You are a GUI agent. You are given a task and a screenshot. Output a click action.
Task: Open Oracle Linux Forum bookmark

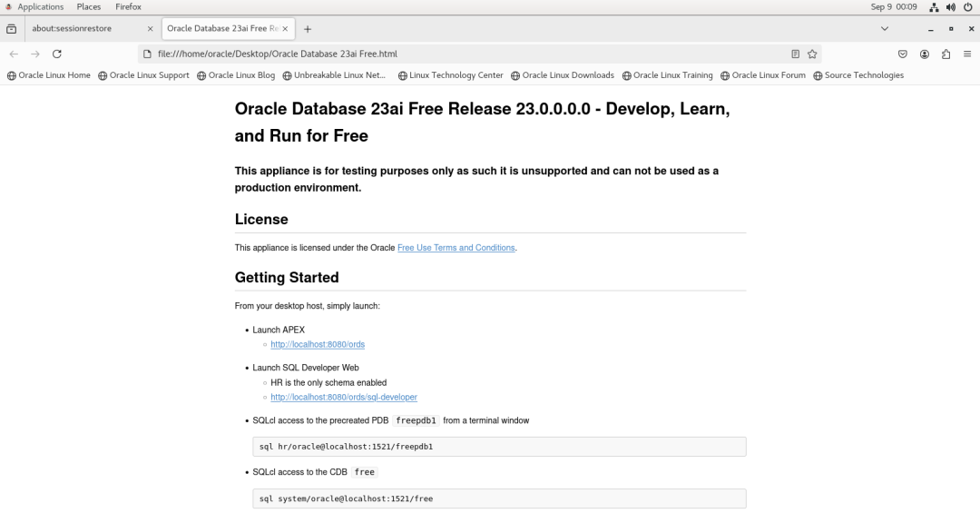(763, 75)
